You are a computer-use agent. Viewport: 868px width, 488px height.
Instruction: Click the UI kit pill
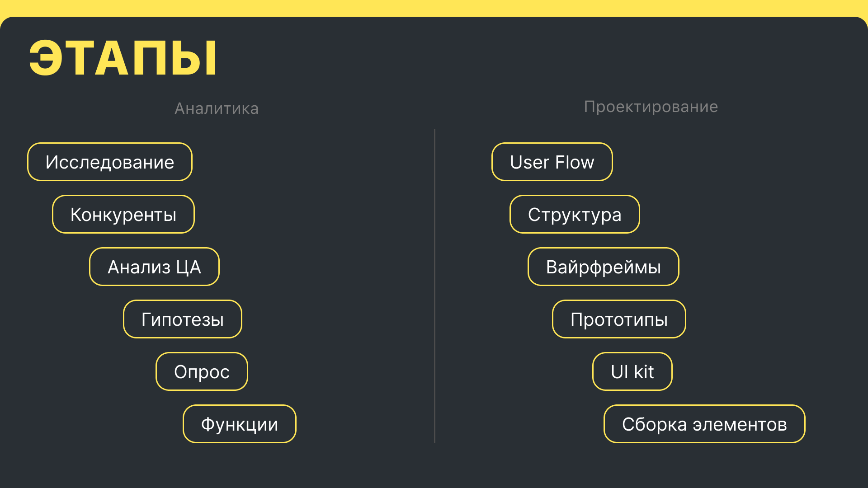click(632, 372)
